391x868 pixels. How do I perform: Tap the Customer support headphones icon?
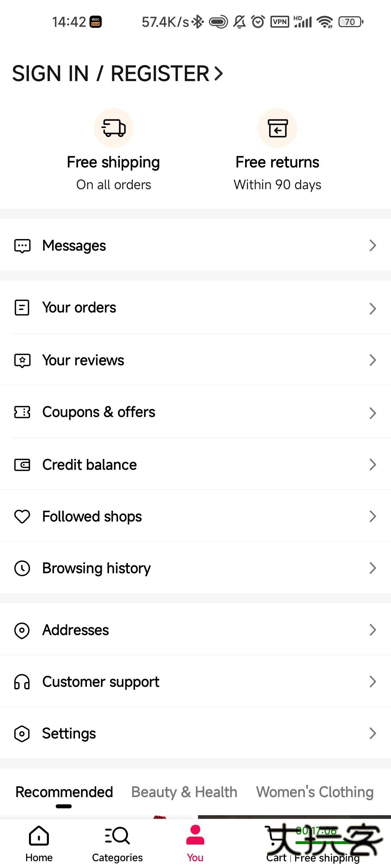pyautogui.click(x=22, y=682)
